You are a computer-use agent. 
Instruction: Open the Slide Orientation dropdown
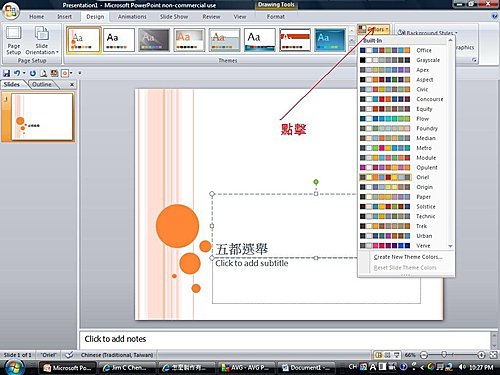42,40
